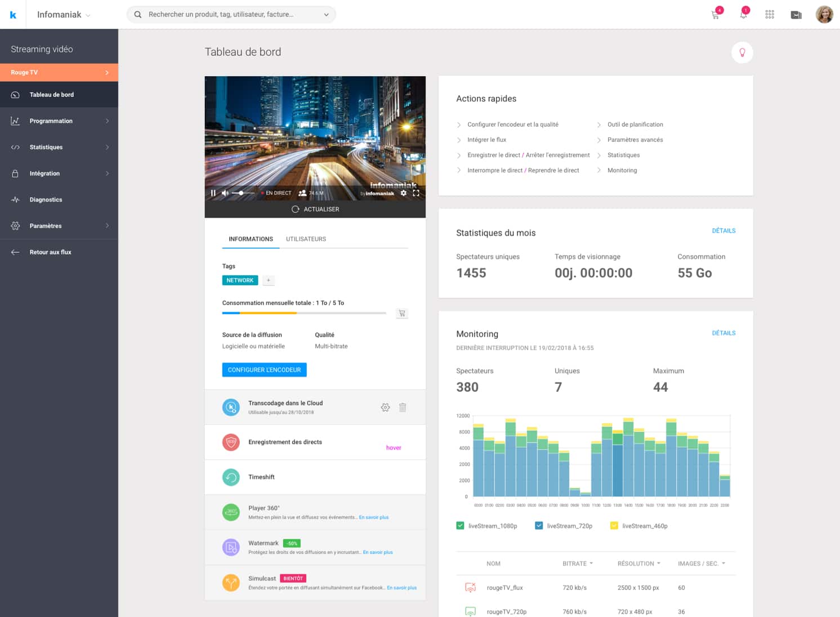Sort by the BITRATE column dropdown
Image resolution: width=840 pixels, height=617 pixels.
pos(578,564)
